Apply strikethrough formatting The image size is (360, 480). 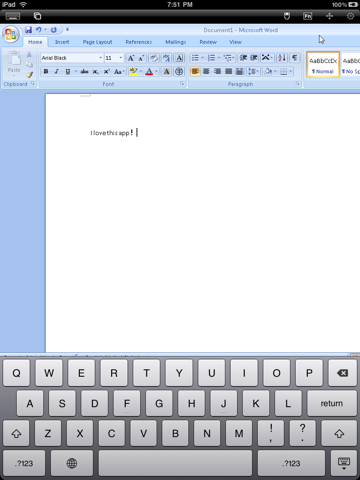[85, 71]
